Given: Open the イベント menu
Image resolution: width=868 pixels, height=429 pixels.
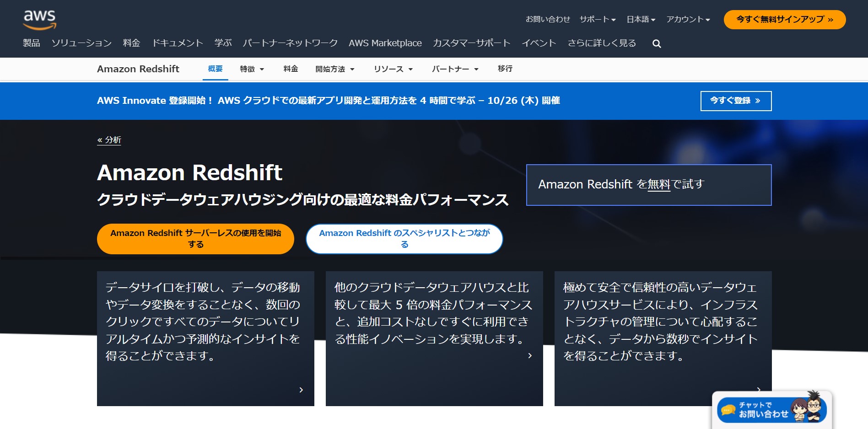Looking at the screenshot, I should (x=539, y=43).
